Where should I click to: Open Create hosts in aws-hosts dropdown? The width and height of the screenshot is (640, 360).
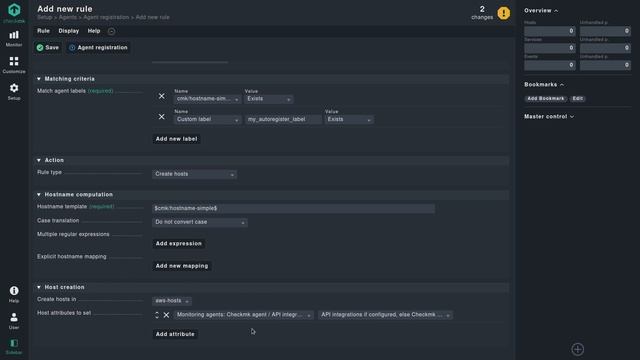click(x=172, y=301)
